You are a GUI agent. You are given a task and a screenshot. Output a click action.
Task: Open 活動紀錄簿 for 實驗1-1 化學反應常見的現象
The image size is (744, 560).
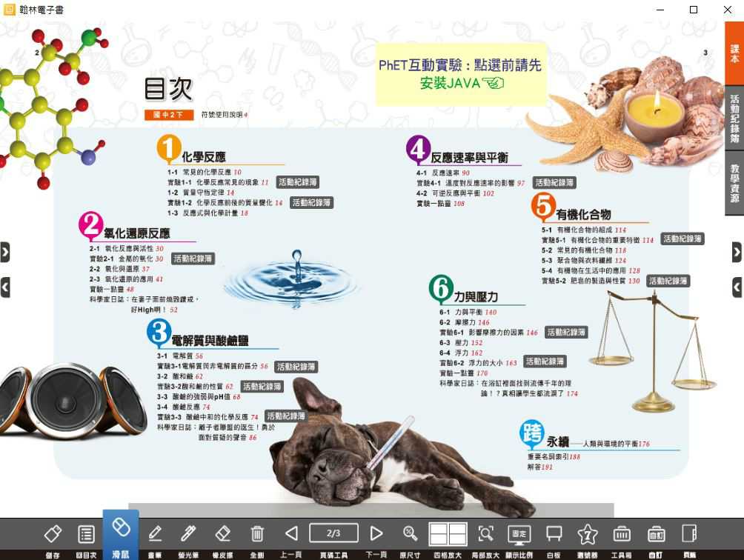(x=297, y=182)
